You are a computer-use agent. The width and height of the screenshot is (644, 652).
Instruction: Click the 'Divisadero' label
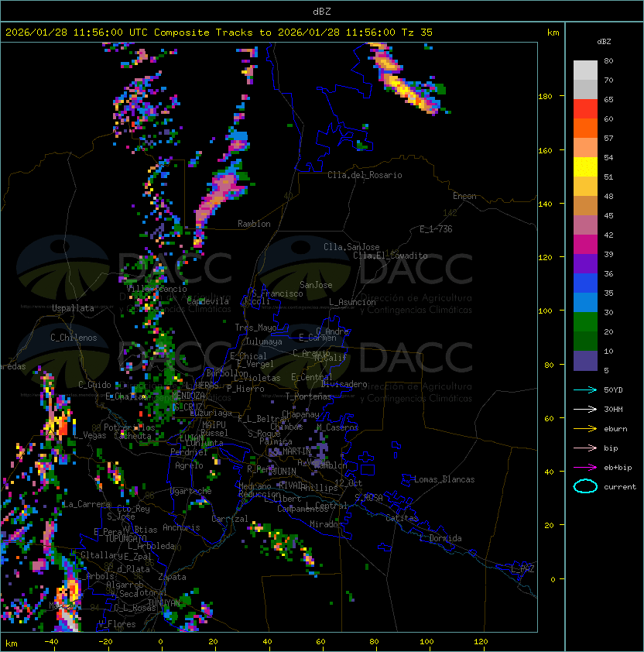point(344,384)
